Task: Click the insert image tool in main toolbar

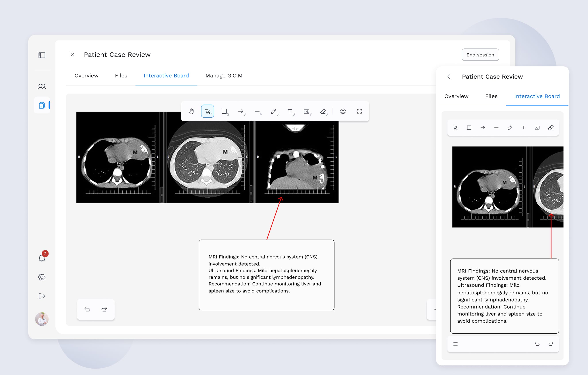Action: point(307,111)
